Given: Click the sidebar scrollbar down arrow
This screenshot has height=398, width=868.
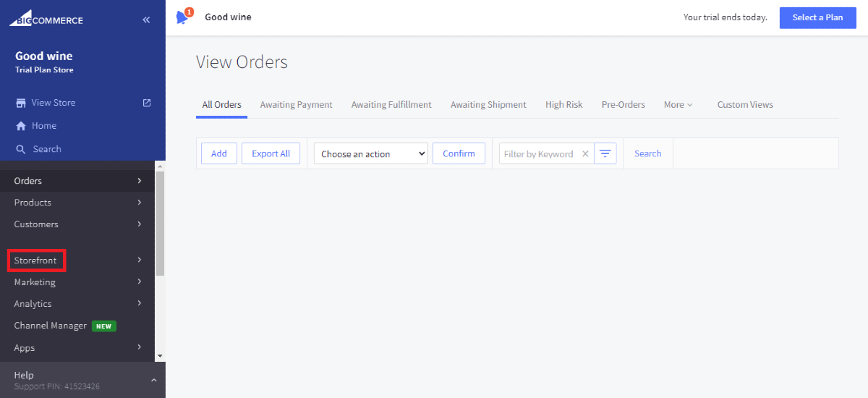Looking at the screenshot, I should (160, 356).
